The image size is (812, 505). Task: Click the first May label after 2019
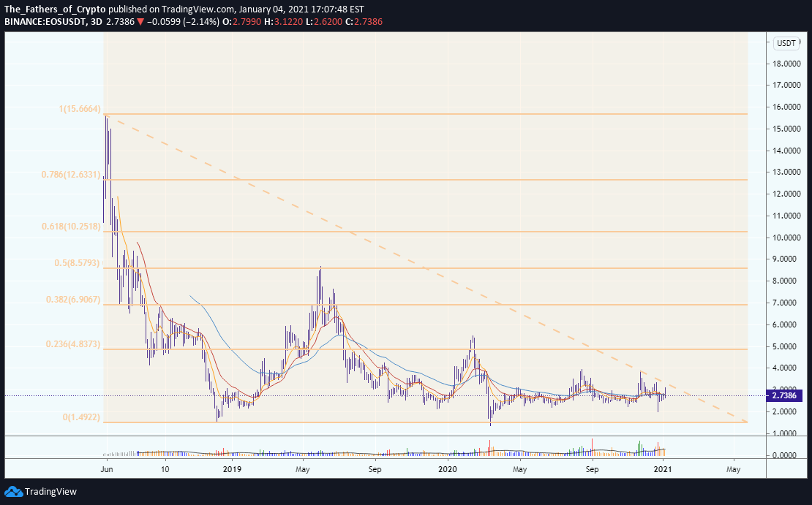(302, 469)
